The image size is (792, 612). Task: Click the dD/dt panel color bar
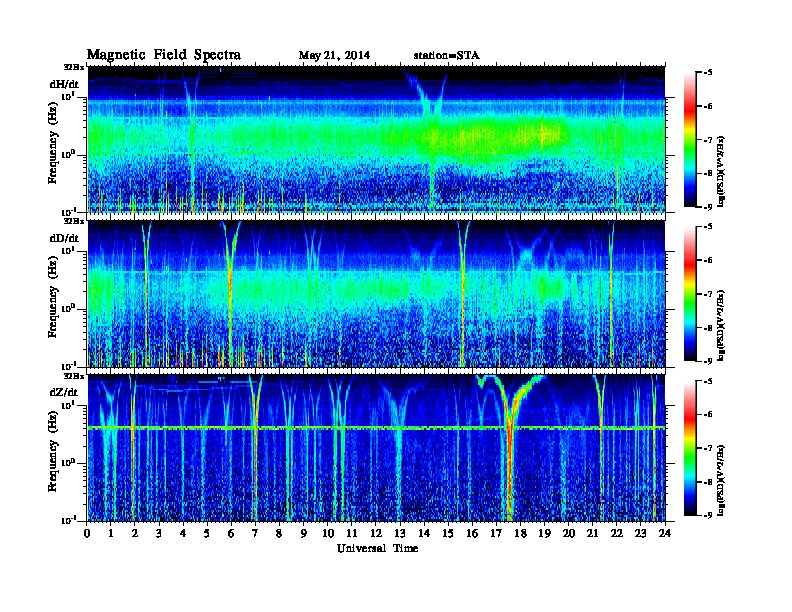tap(690, 293)
